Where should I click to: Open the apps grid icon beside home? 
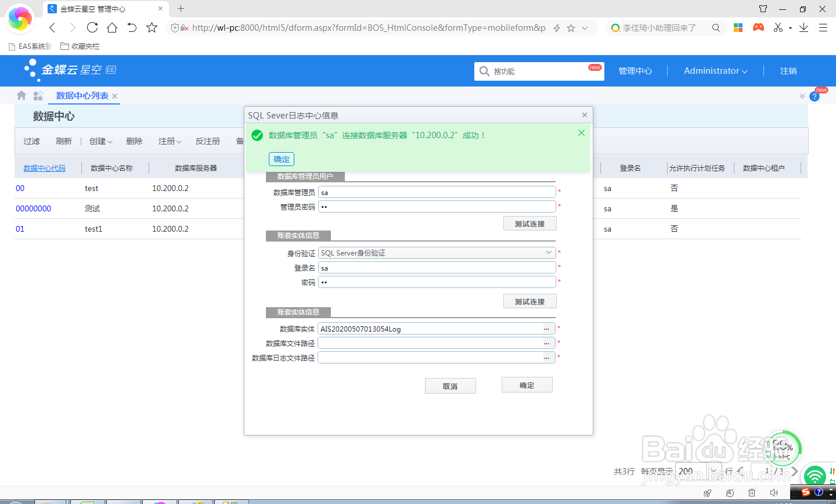[38, 96]
